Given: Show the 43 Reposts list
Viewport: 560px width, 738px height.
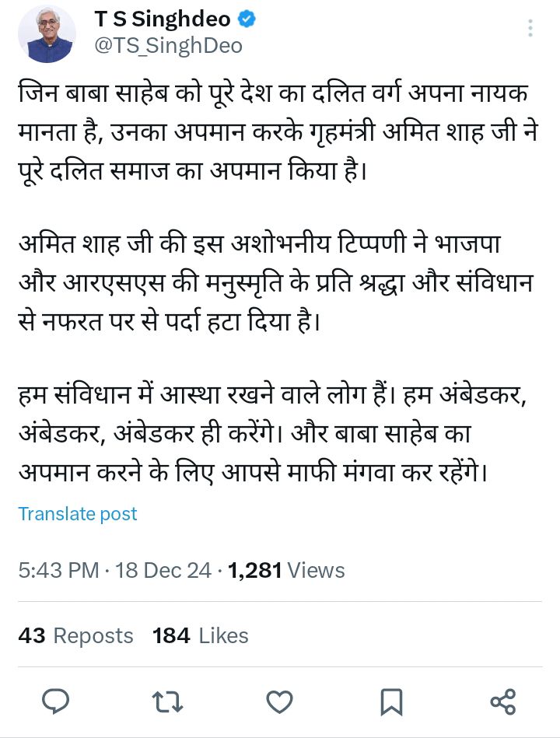Looking at the screenshot, I should [x=75, y=635].
